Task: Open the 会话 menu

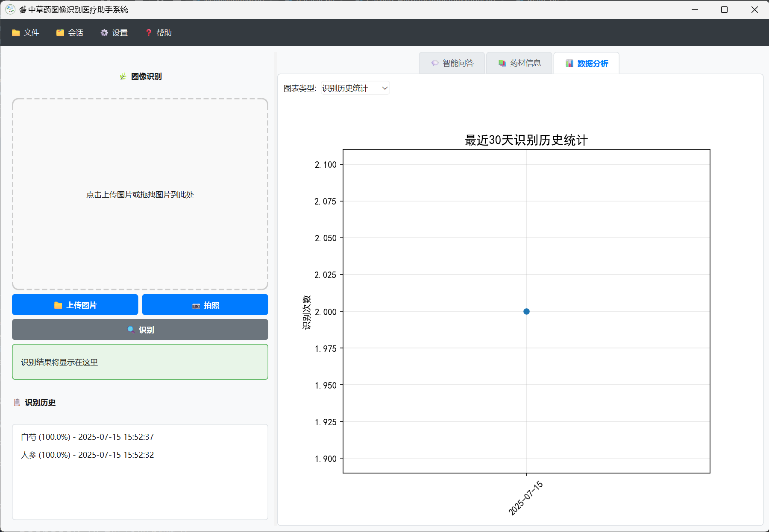Action: (70, 33)
